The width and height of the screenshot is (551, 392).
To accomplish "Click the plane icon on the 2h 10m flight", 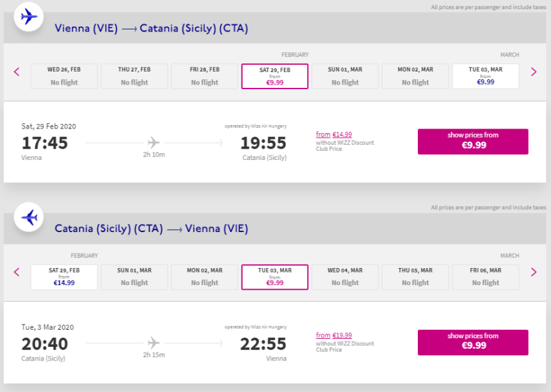I will tap(153, 142).
